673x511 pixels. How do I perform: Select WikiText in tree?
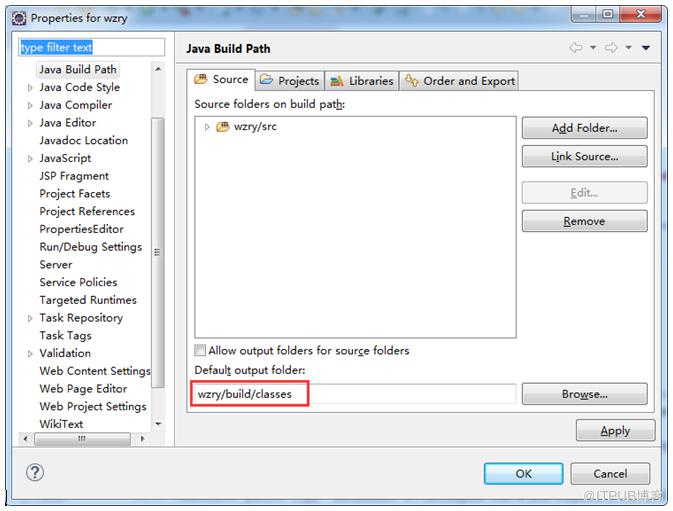[61, 424]
